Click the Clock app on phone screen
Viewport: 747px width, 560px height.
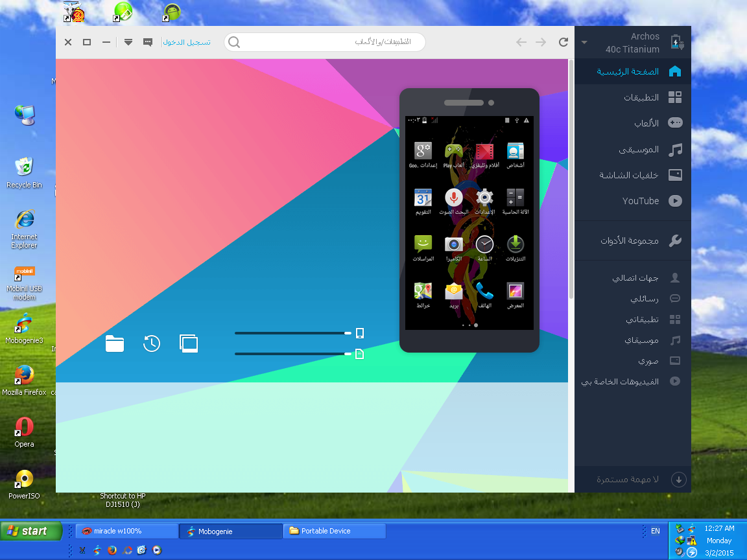[x=484, y=249]
